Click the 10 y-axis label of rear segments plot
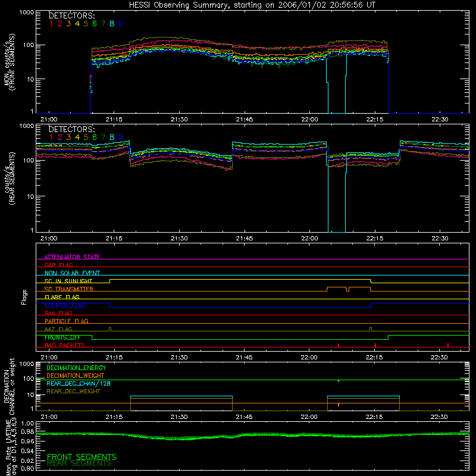Screen dimensions: 476x476 pos(30,196)
